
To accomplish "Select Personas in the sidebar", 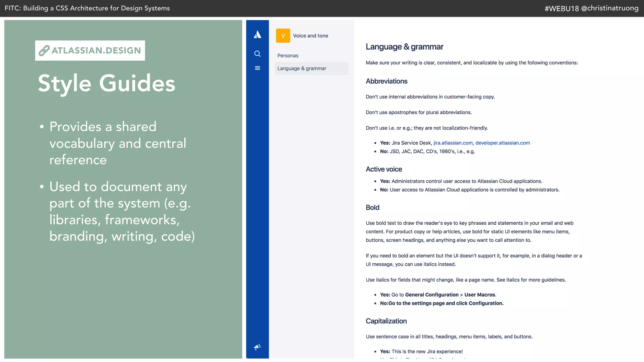I will click(x=288, y=56).
